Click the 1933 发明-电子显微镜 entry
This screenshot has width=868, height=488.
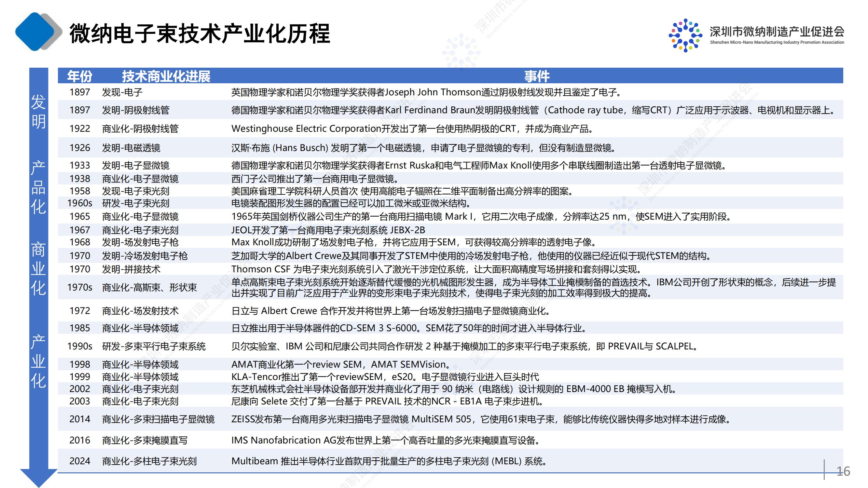tap(135, 165)
